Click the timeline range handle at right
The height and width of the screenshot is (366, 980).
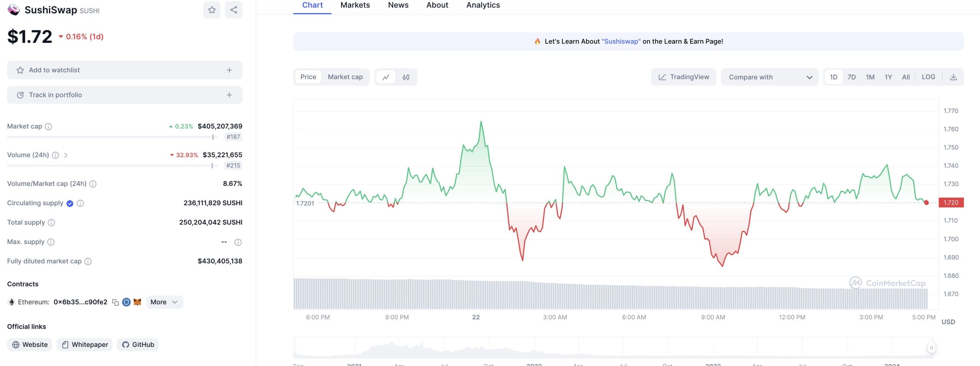point(931,348)
